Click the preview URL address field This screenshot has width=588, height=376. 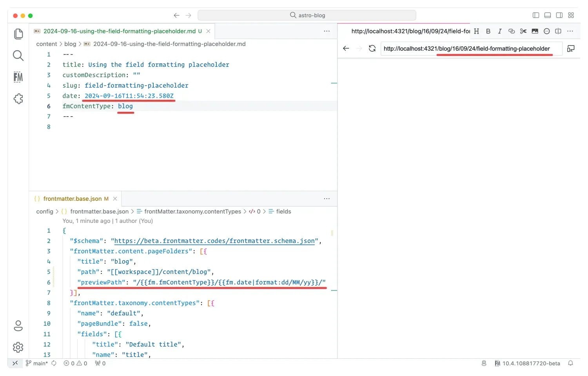pos(472,49)
